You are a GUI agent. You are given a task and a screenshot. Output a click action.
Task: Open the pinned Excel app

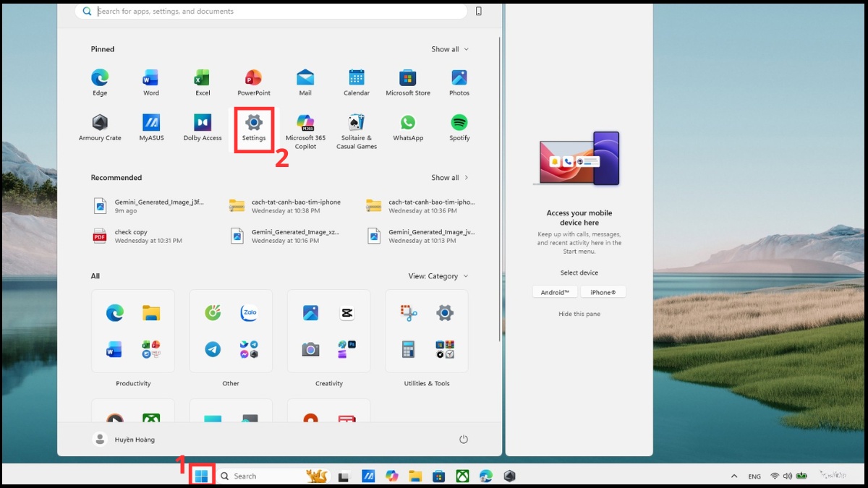[x=203, y=82]
